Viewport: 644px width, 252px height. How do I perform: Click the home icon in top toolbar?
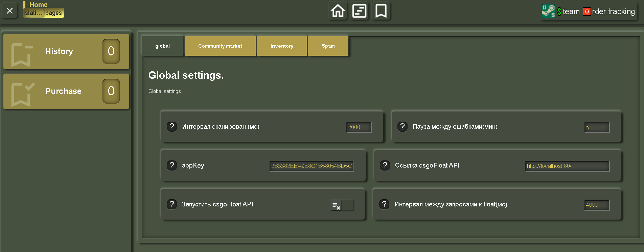point(338,11)
